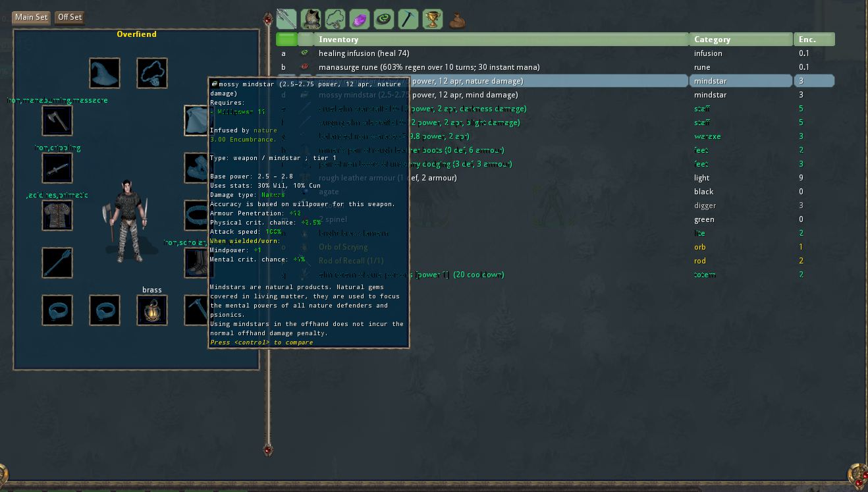This screenshot has height=492, width=868.
Task: Select healing infusion (heal 74) row
Action: (x=555, y=53)
